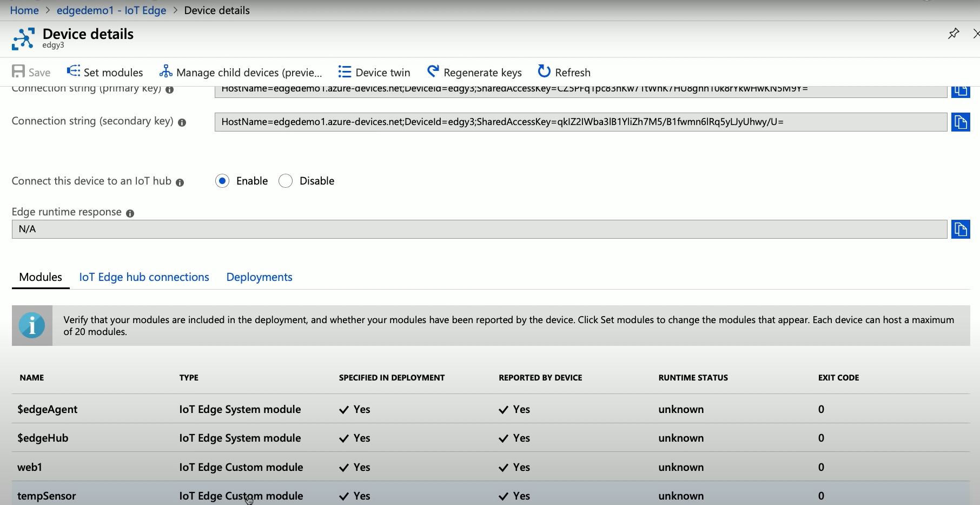Open the $edgeHub module

[43, 438]
